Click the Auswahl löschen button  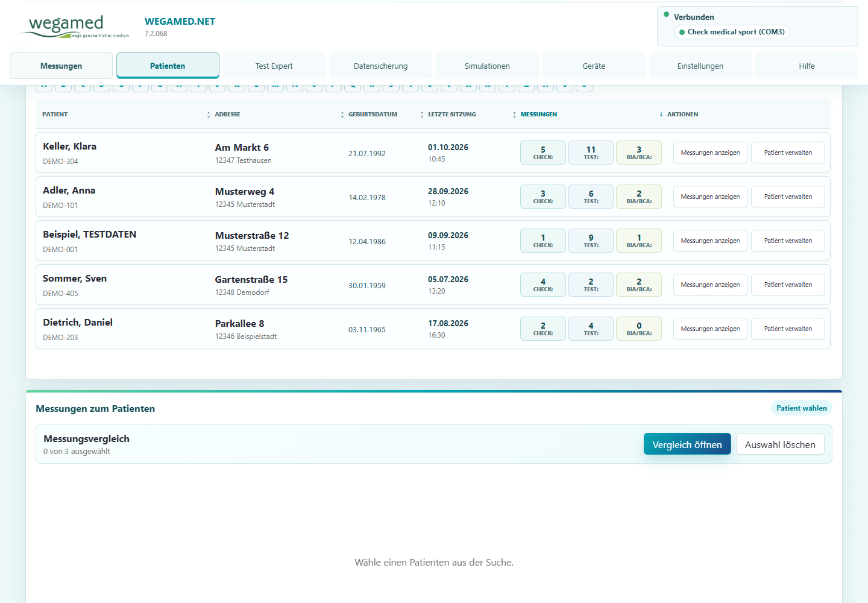[x=780, y=444]
